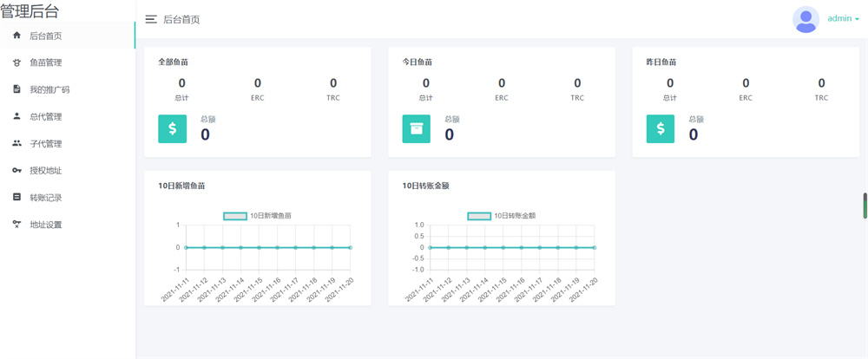Click the archive box icon in 今日鱼苗 card

(x=417, y=129)
